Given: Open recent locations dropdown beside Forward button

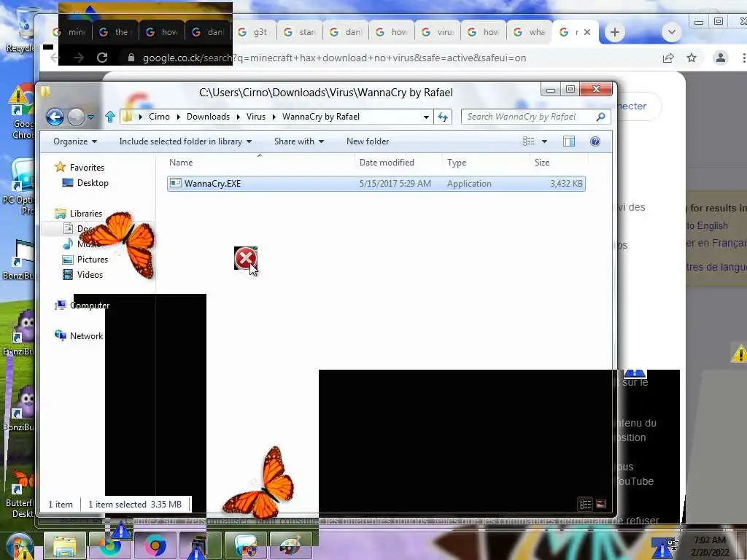Looking at the screenshot, I should pos(90,117).
